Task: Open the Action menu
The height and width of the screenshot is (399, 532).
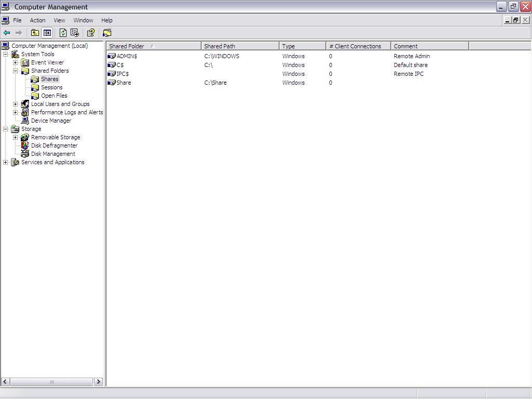Action: [x=37, y=20]
